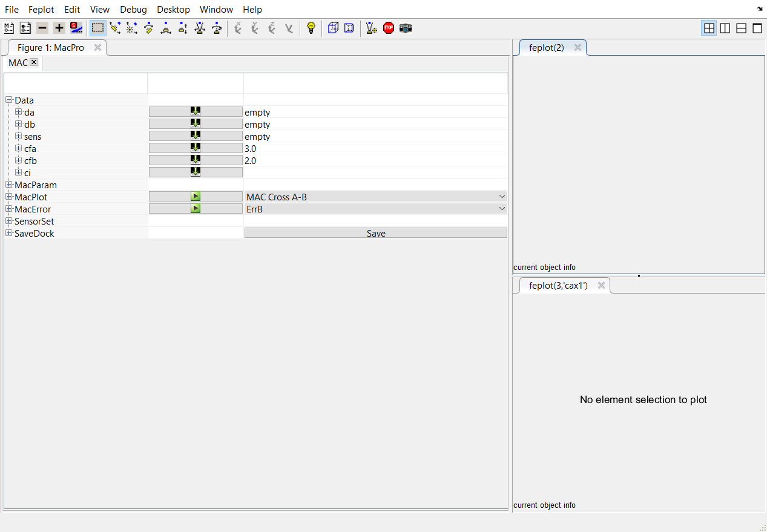This screenshot has width=767, height=532.
Task: Close the Figure 1: MacPro tab
Action: pos(97,47)
